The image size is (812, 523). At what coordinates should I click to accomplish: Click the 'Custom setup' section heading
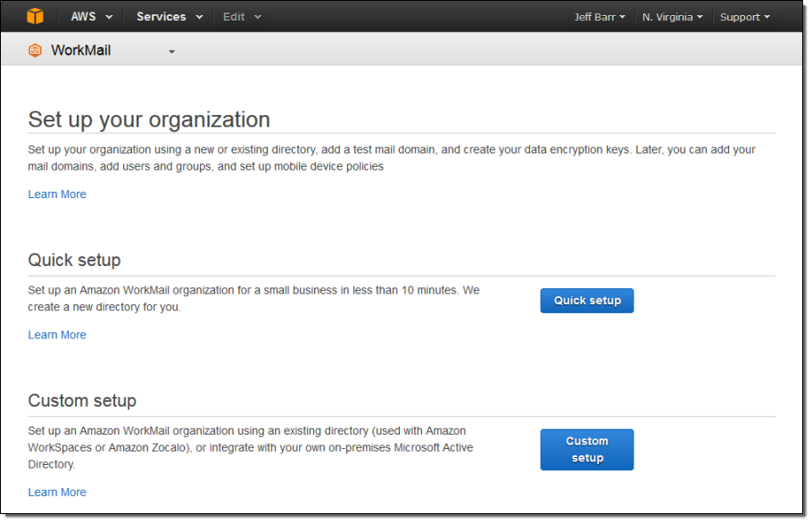[x=82, y=401]
